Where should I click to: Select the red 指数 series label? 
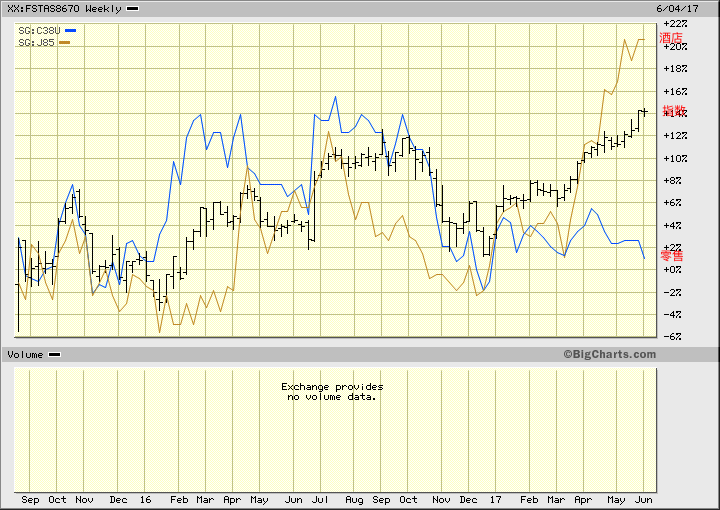click(674, 112)
